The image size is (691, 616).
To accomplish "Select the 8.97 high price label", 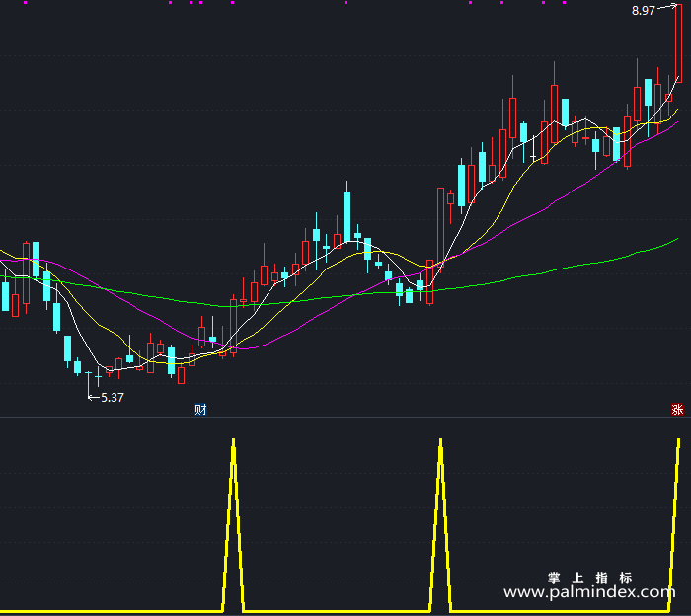I will [x=643, y=11].
